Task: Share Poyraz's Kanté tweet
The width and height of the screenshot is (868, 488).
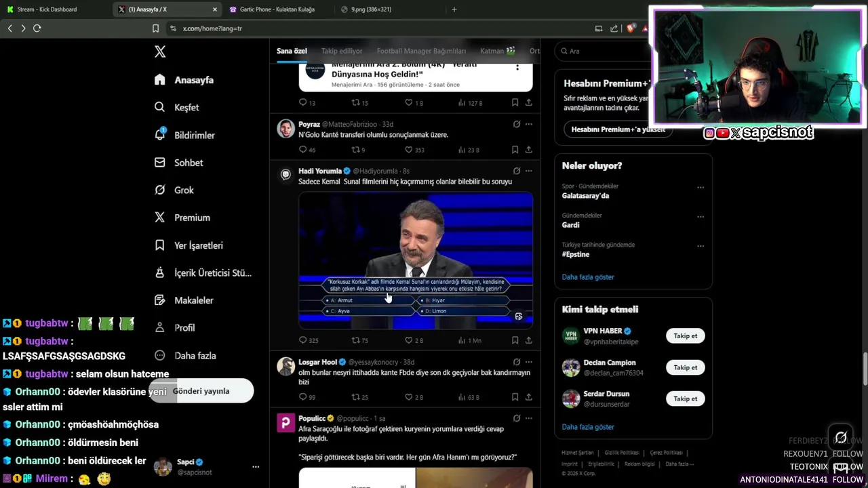Action: 529,150
